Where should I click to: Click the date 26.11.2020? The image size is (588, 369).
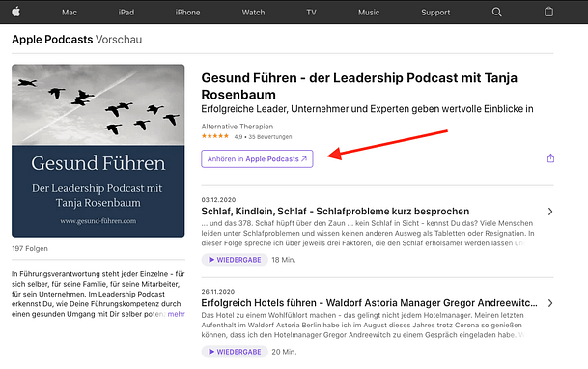pos(218,292)
